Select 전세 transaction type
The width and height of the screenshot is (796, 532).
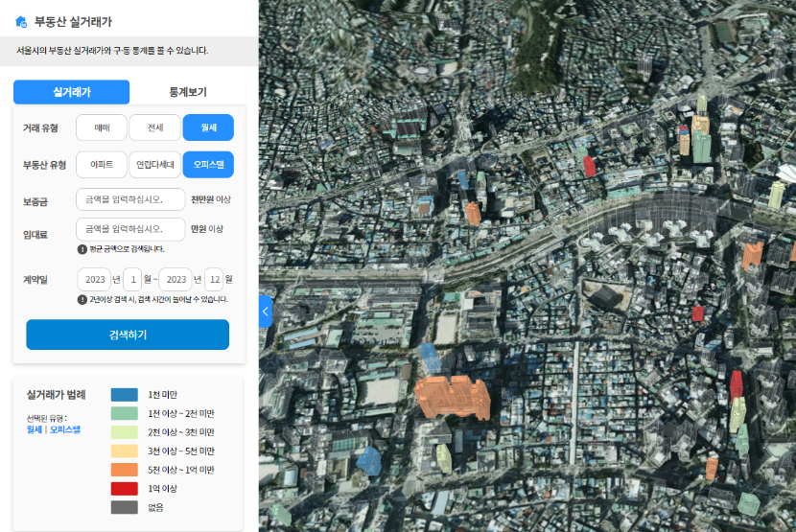point(154,127)
